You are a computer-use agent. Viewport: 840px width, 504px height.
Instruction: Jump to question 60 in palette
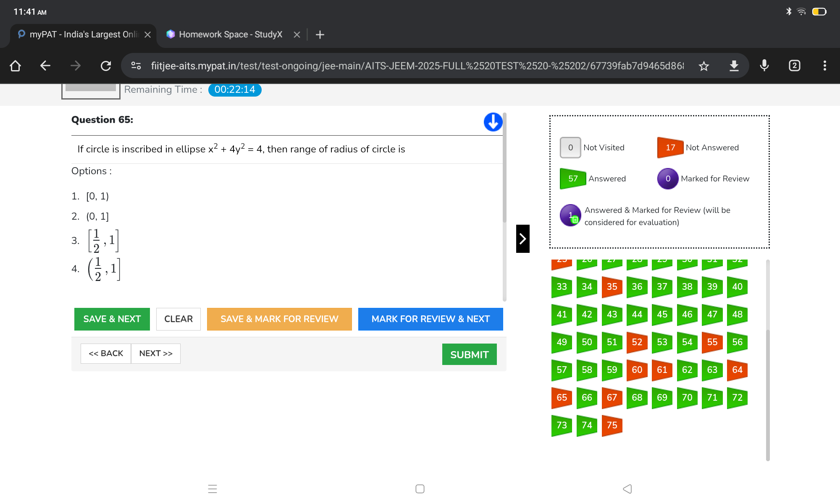point(637,370)
